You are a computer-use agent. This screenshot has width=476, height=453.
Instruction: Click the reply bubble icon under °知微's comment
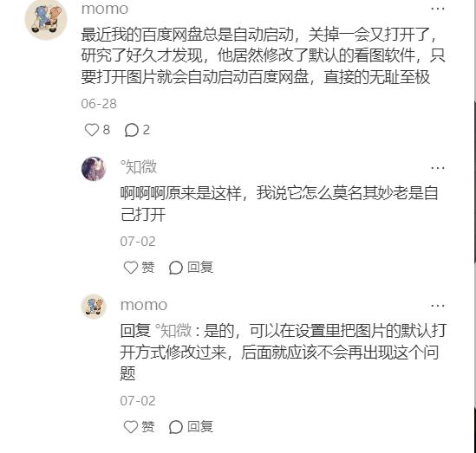(176, 268)
